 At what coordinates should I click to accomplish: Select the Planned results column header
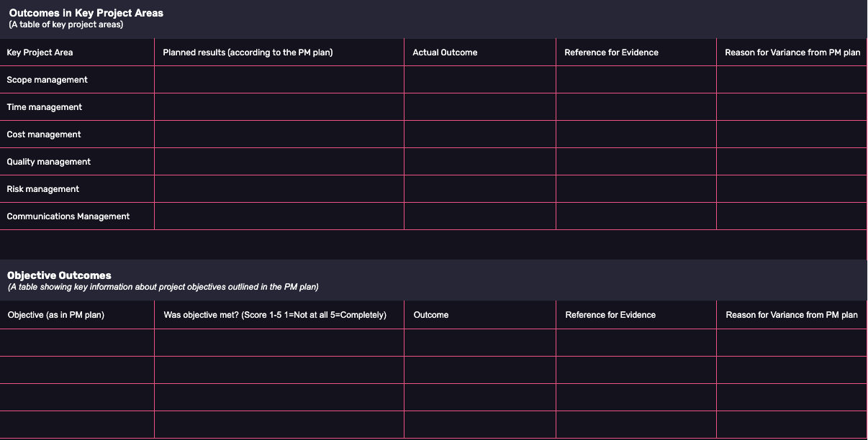(x=248, y=52)
